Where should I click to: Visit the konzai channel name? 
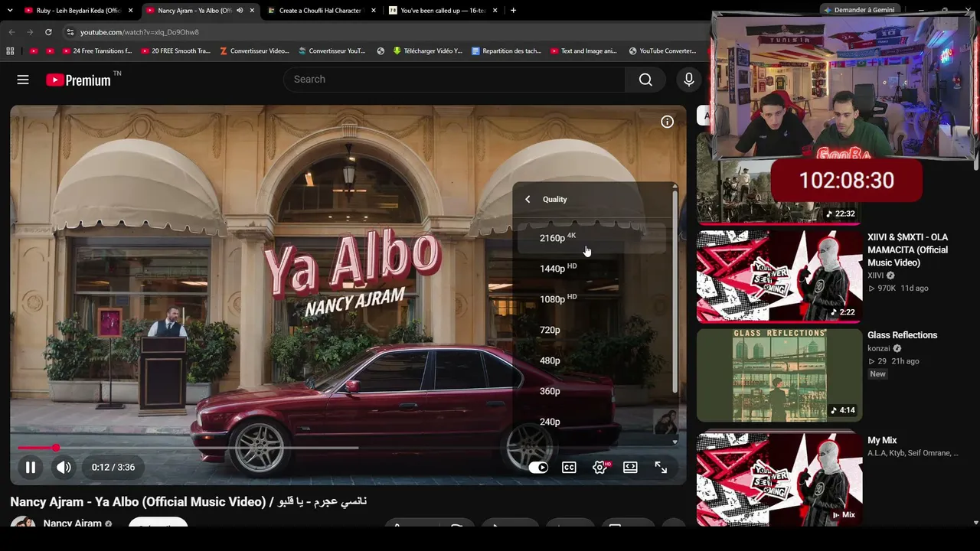coord(879,349)
